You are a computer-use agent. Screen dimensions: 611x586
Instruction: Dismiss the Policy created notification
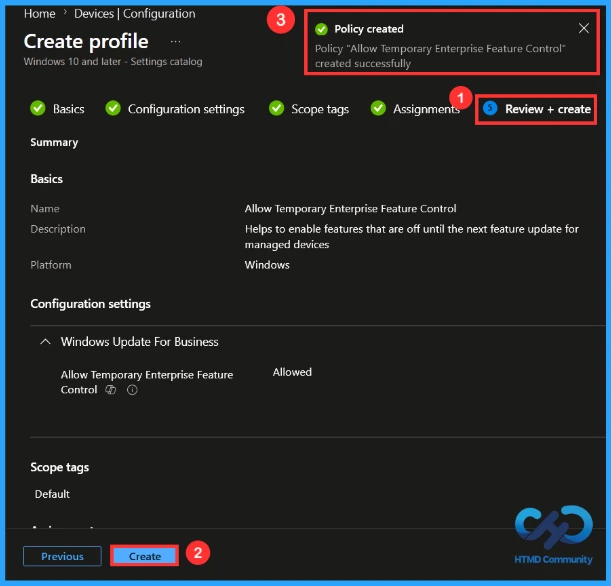click(583, 28)
